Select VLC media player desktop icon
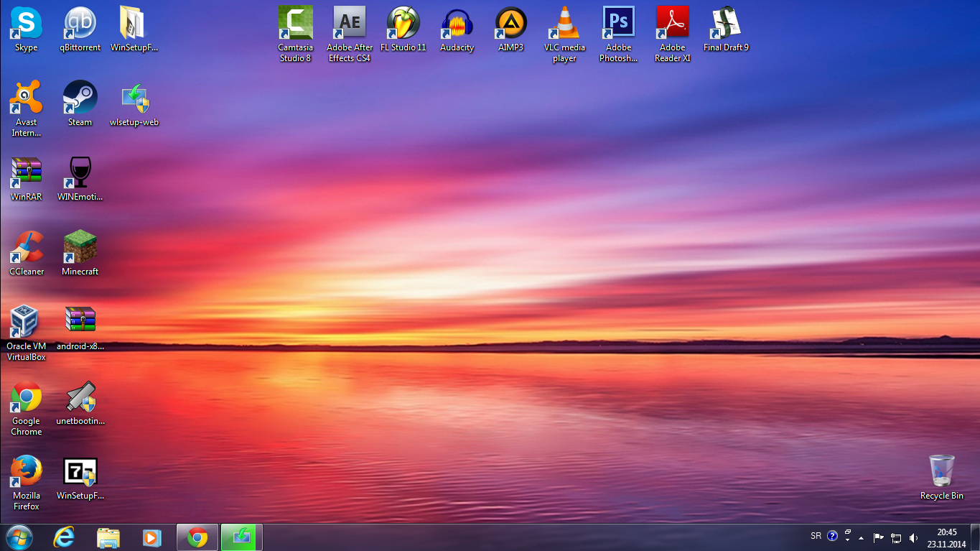The height and width of the screenshot is (551, 980). (564, 34)
